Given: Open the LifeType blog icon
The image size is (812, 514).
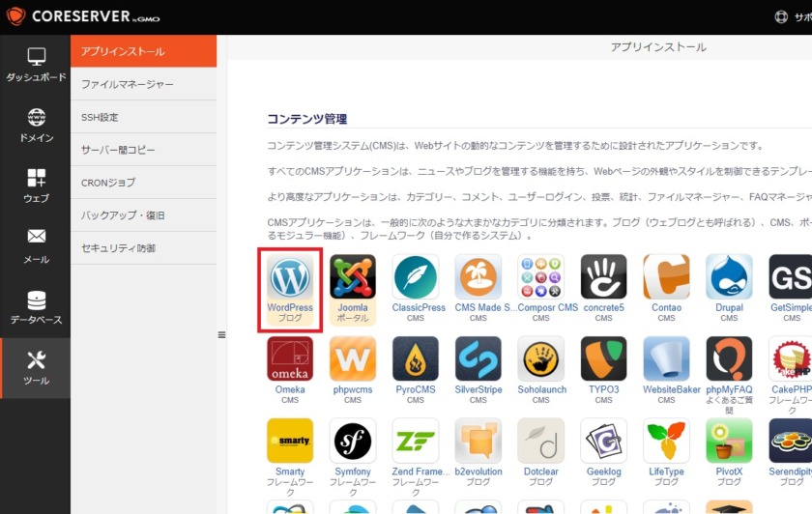Looking at the screenshot, I should point(666,441).
